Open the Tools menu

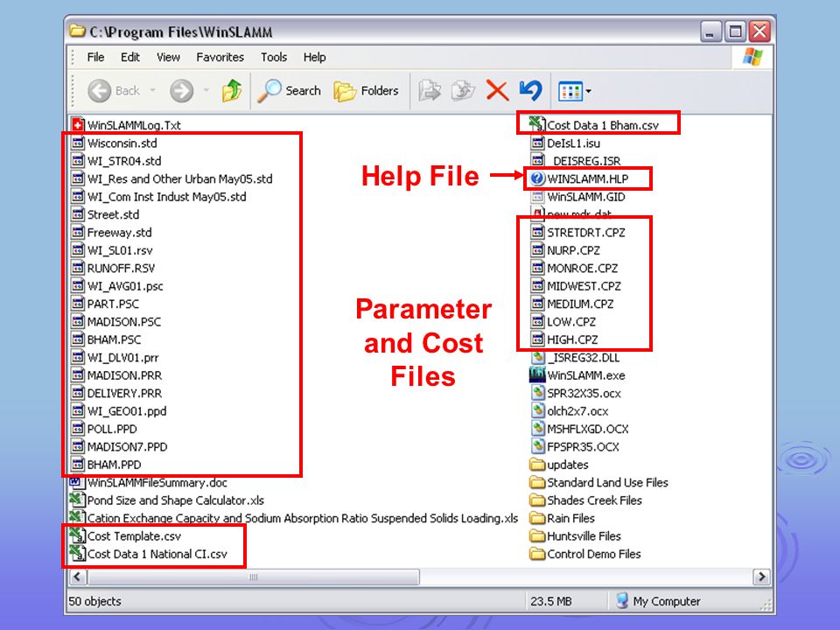[274, 58]
